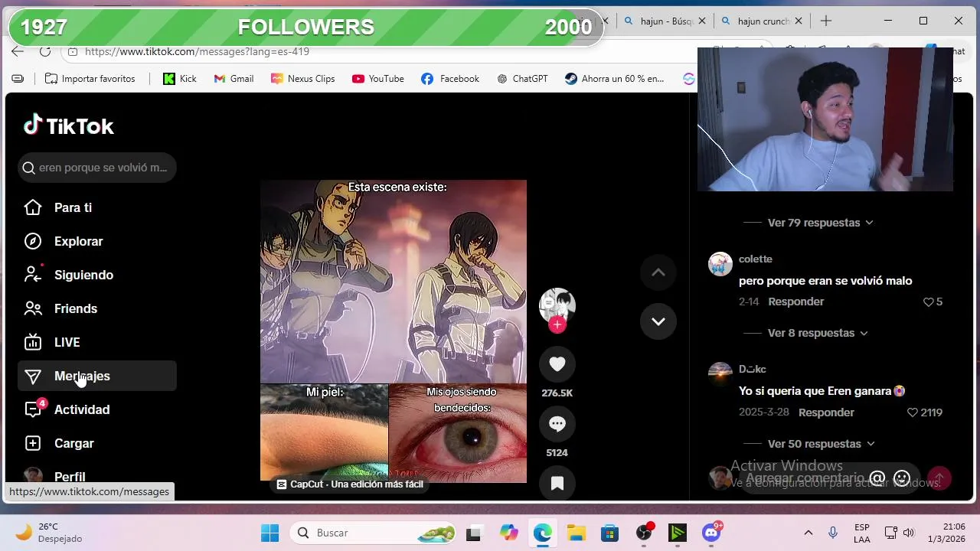Go to previous video with up arrow

point(658,272)
